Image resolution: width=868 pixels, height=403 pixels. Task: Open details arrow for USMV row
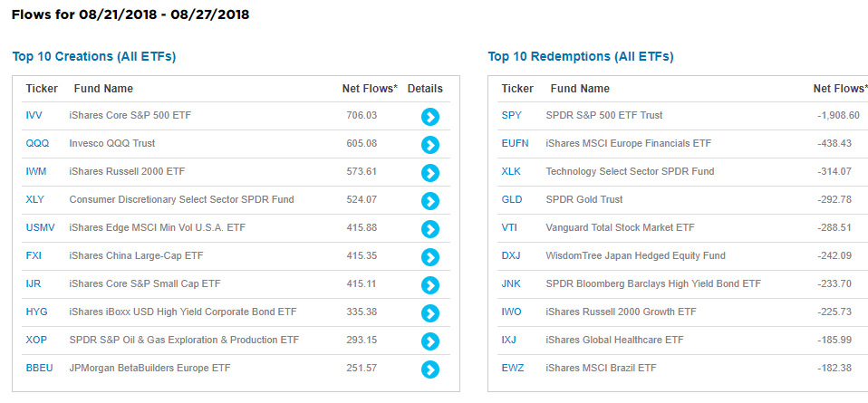click(x=430, y=229)
